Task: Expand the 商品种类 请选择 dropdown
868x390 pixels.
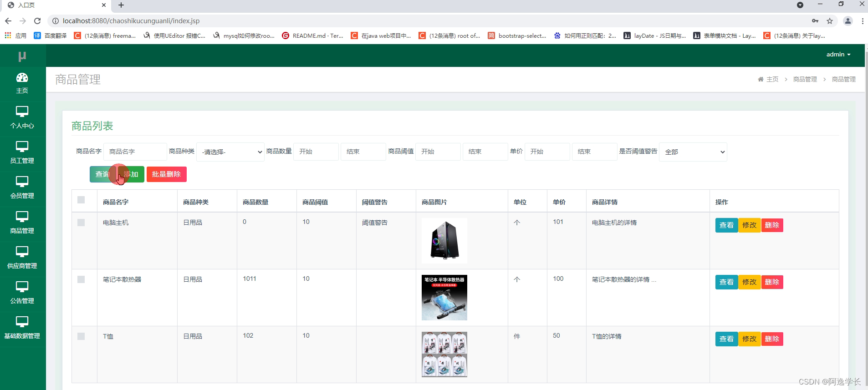Action: 230,152
